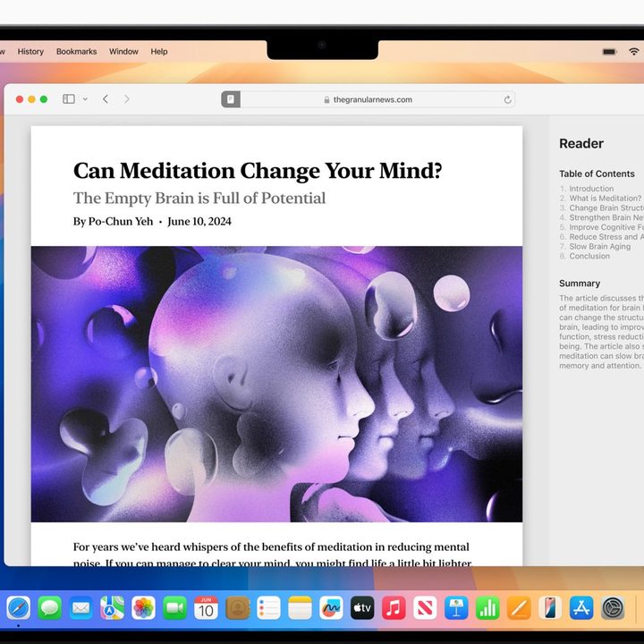Viewport: 644px width, 644px height.
Task: Click the 'Can Meditation Change Your Mind?' headline
Action: tap(258, 171)
